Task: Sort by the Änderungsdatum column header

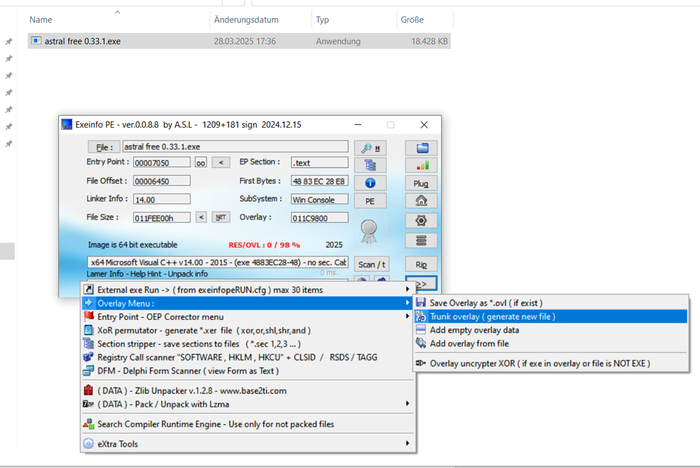Action: coord(245,19)
